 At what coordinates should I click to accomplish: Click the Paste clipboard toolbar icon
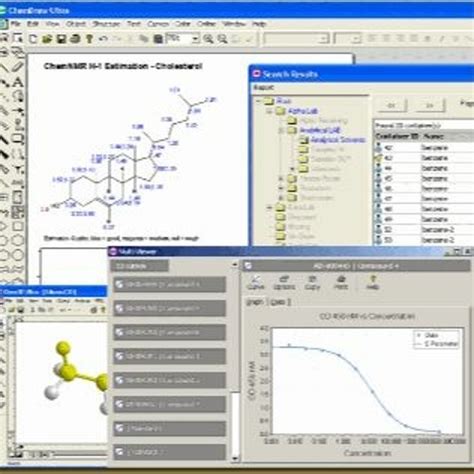point(158,39)
